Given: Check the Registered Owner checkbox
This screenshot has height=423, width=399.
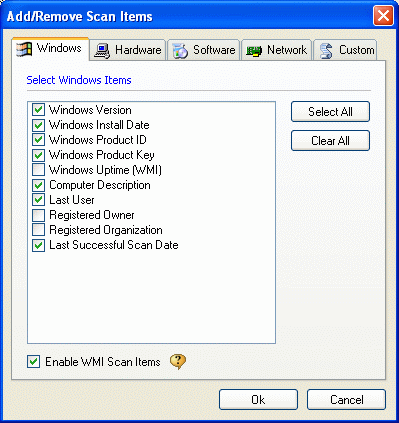Looking at the screenshot, I should (x=38, y=215).
